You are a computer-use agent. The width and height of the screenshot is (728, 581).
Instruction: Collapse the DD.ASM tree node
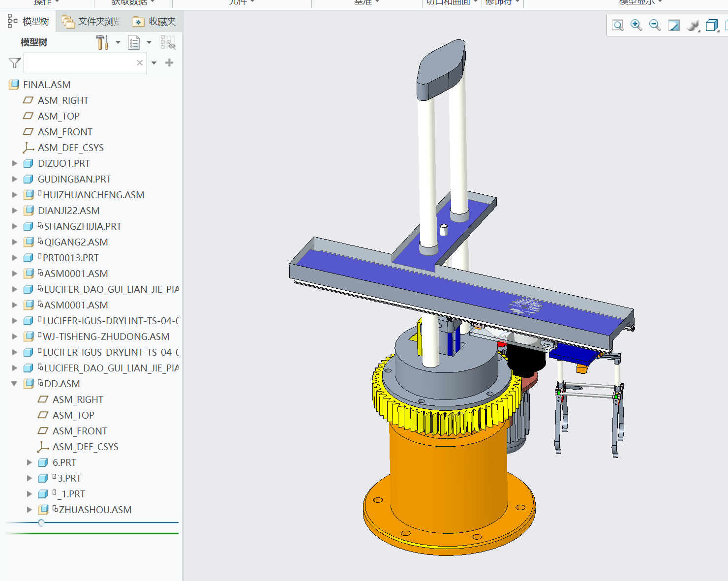pyautogui.click(x=14, y=384)
